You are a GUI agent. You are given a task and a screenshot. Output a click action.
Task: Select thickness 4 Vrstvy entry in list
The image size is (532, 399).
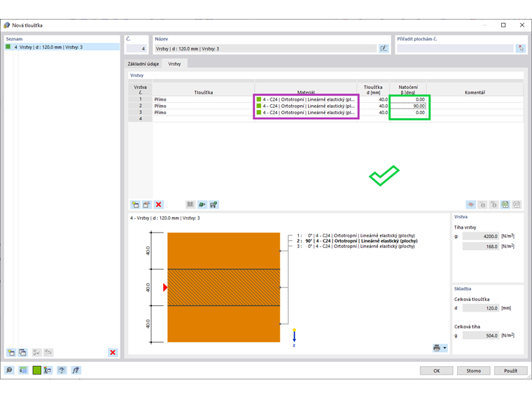coord(62,47)
